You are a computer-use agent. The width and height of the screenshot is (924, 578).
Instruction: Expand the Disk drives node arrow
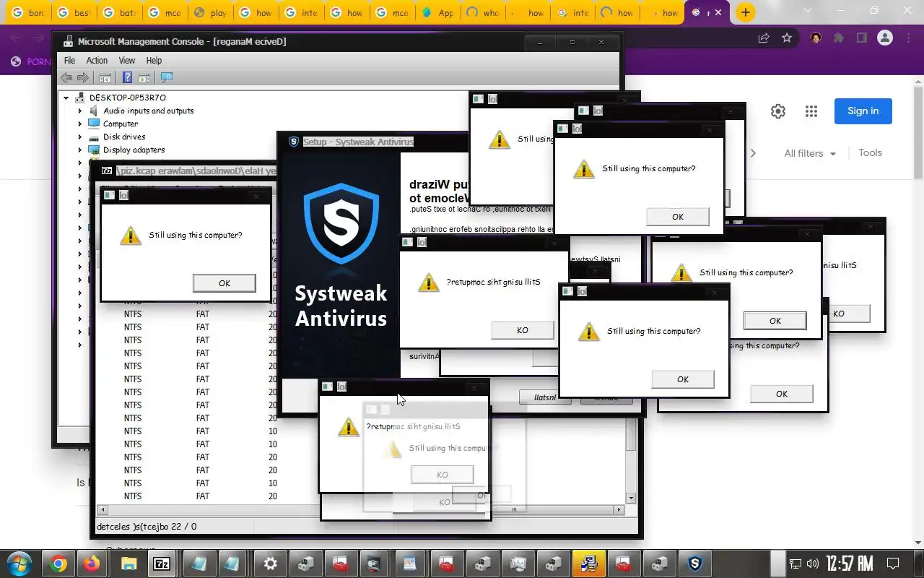80,137
